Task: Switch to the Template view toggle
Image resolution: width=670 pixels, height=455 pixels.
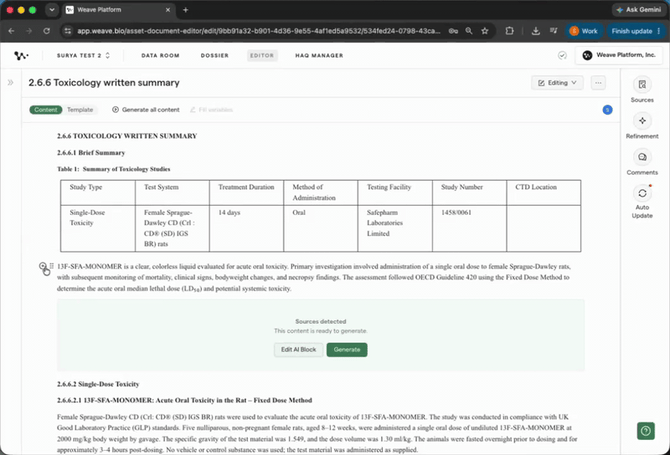Action: coord(80,110)
